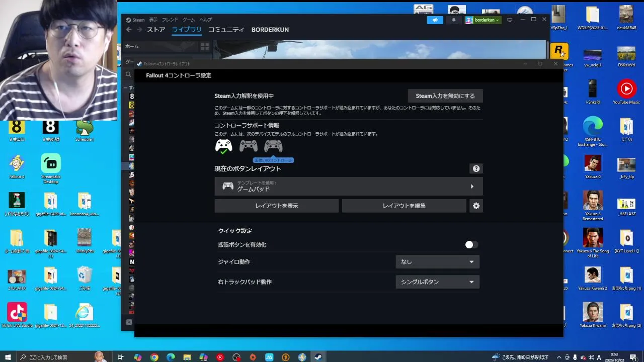The width and height of the screenshot is (644, 362).
Task: Click Steam入力を無効にする button
Action: pos(445,96)
